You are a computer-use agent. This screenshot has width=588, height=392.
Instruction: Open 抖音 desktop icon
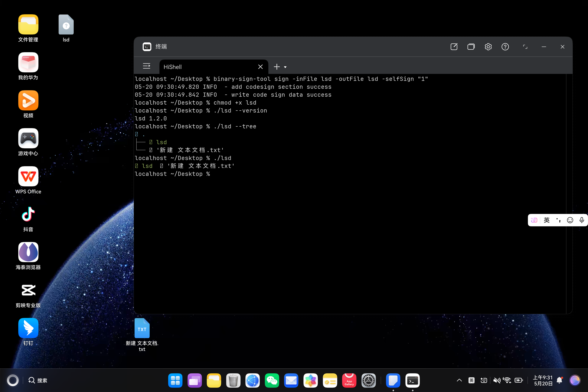click(28, 218)
